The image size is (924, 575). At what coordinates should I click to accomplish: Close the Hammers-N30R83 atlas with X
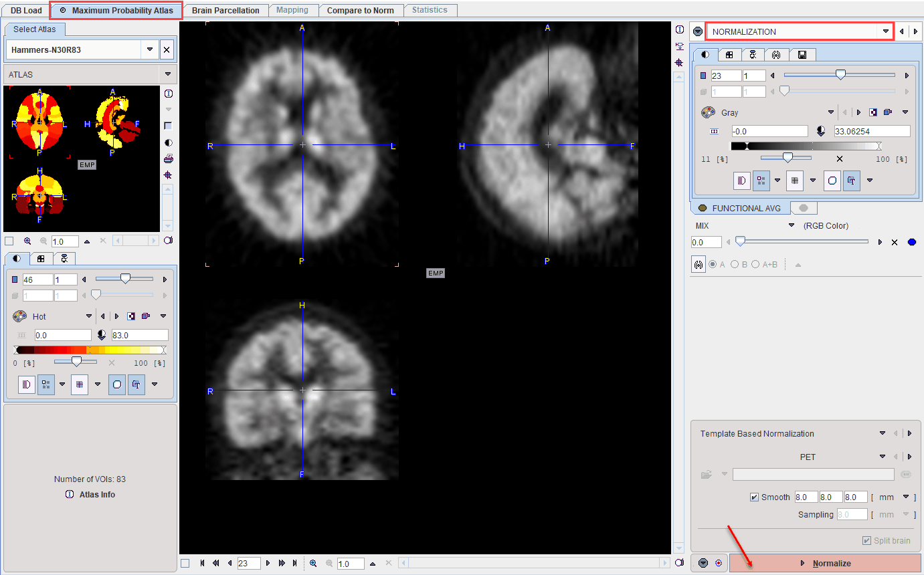tap(167, 49)
